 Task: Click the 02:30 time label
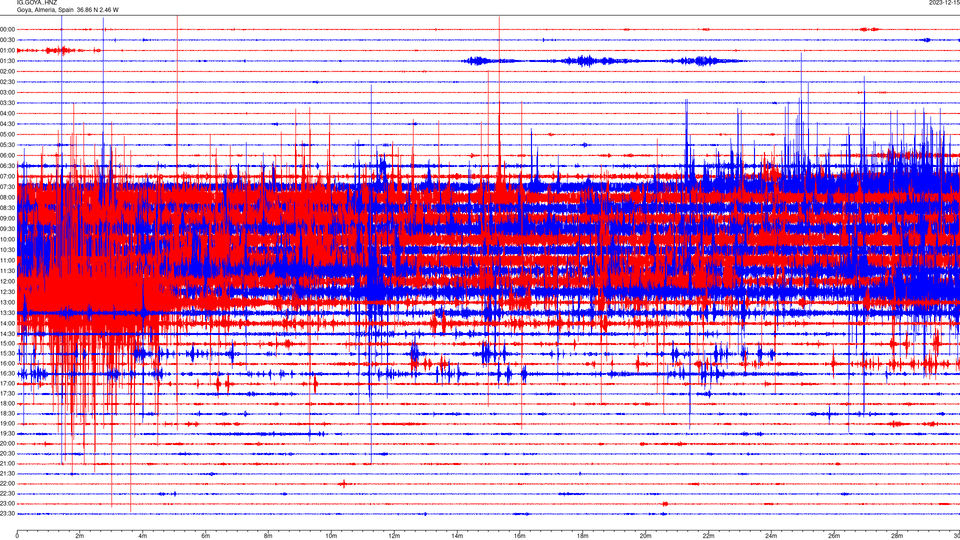[8, 81]
